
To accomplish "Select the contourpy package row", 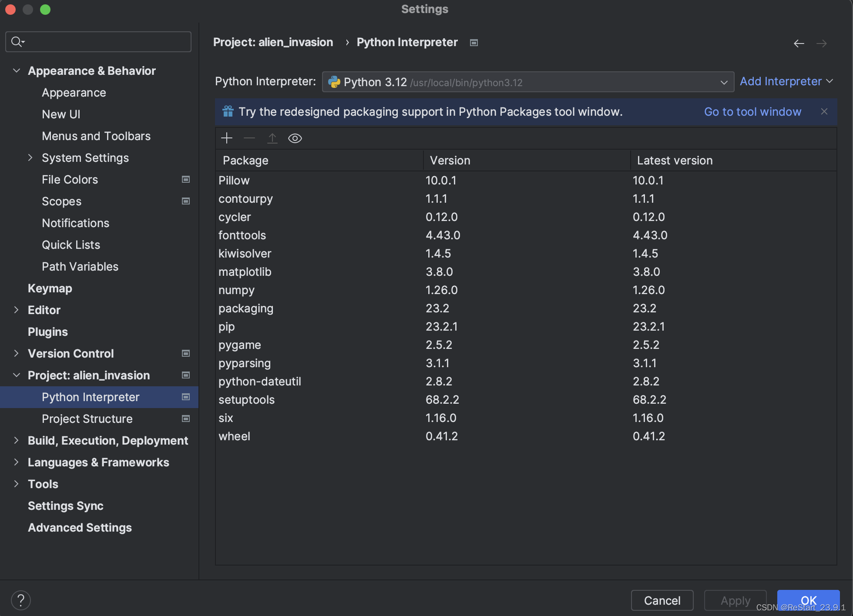I will [526, 199].
